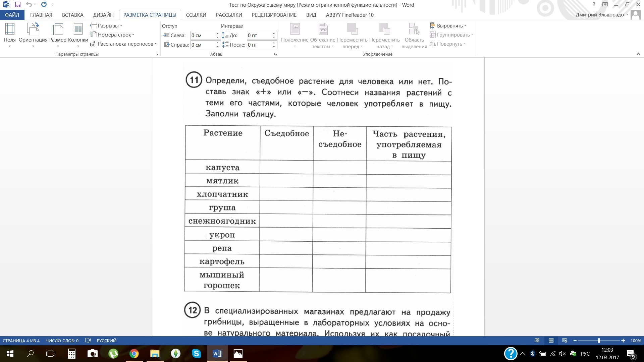The height and width of the screenshot is (362, 644).
Task: Switch to the ГЛАВНАЯ tab
Action: pyautogui.click(x=41, y=15)
